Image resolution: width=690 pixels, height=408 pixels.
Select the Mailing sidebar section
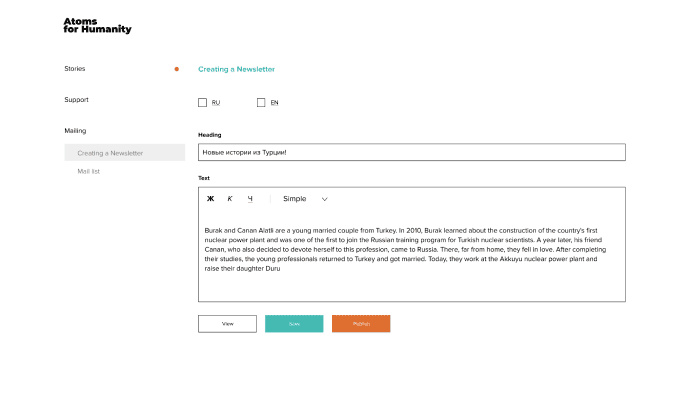pyautogui.click(x=75, y=131)
